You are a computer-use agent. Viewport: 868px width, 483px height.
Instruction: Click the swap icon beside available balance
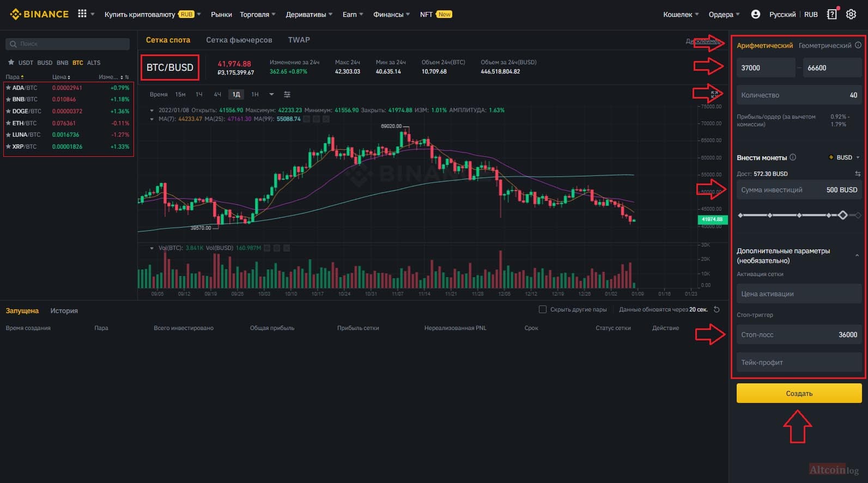pos(858,174)
